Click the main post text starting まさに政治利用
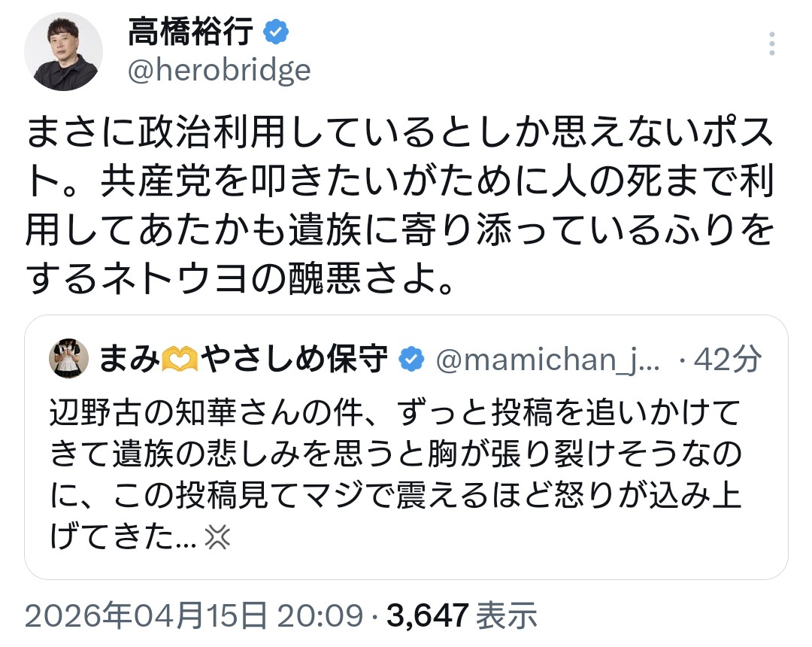This screenshot has width=812, height=647. pyautogui.click(x=398, y=205)
